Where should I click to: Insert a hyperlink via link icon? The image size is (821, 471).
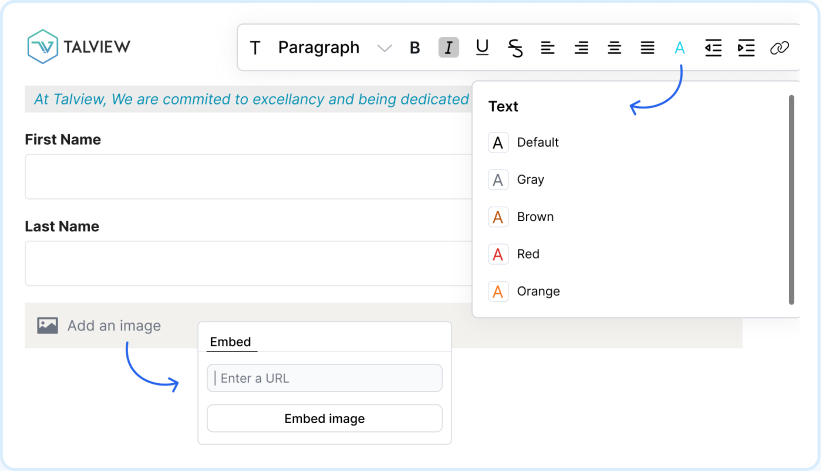780,48
